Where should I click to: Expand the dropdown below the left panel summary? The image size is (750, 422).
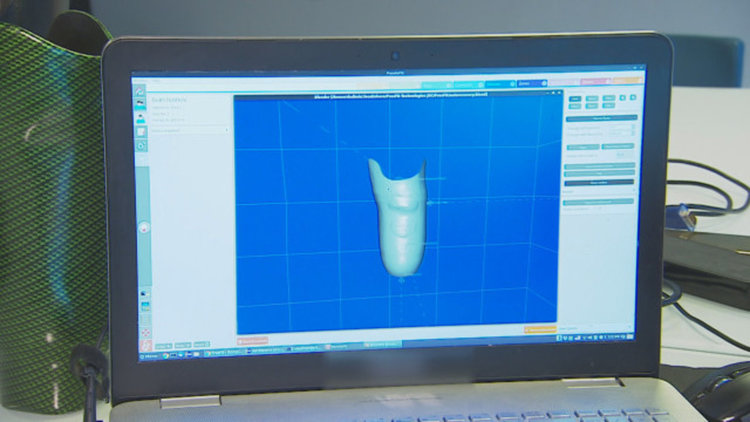189,130
